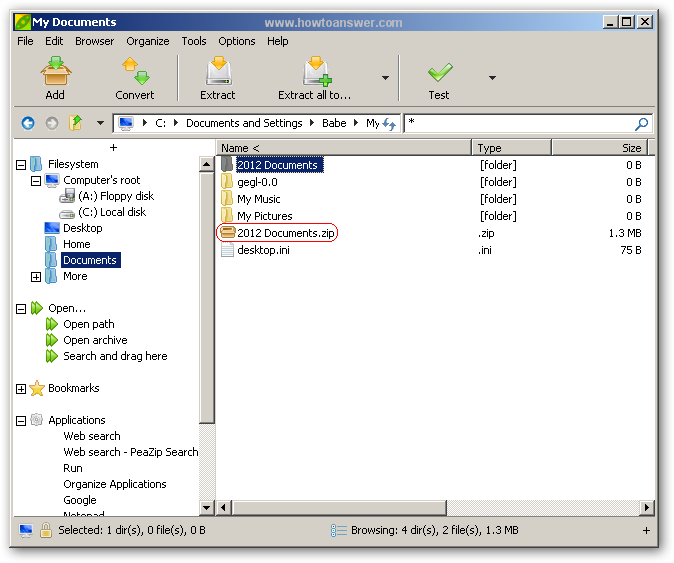Sort by the Name column header

tap(343, 148)
